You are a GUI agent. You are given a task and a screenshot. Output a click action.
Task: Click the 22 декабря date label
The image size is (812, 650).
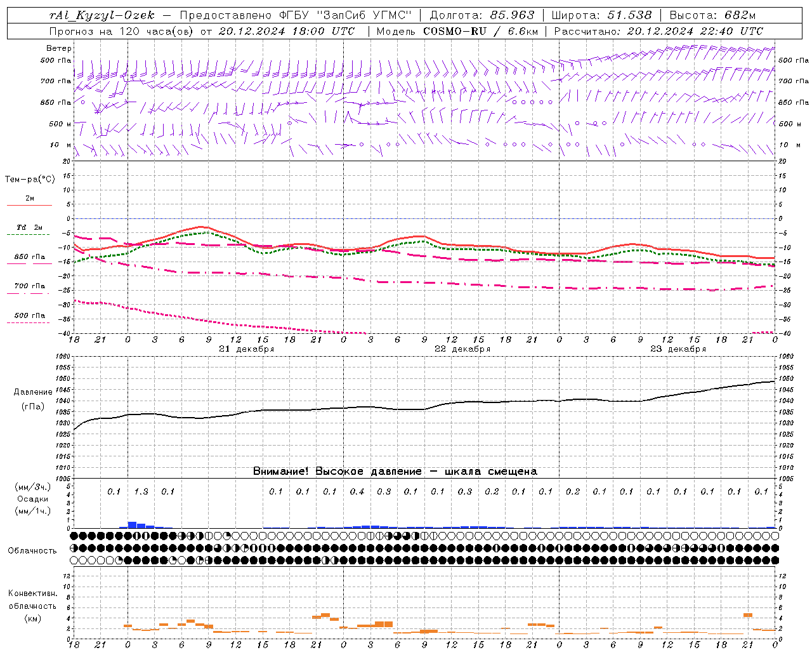click(x=462, y=349)
